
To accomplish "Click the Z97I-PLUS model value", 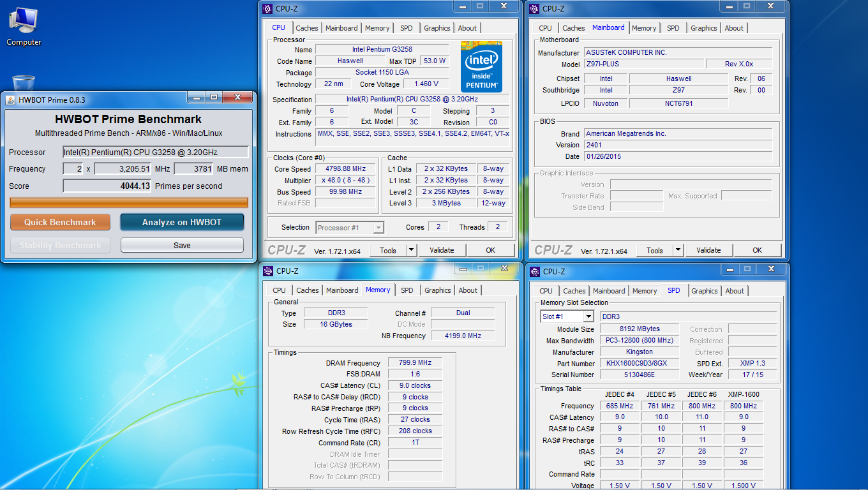I will [x=643, y=64].
